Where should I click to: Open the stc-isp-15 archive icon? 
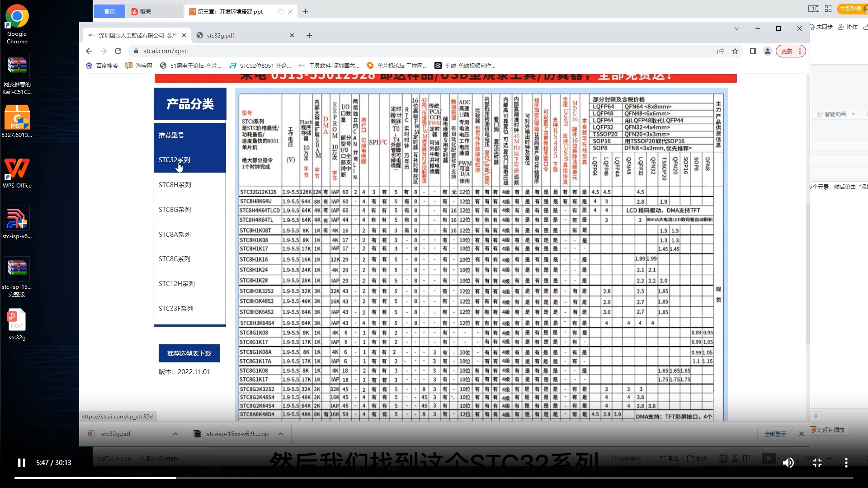17,277
